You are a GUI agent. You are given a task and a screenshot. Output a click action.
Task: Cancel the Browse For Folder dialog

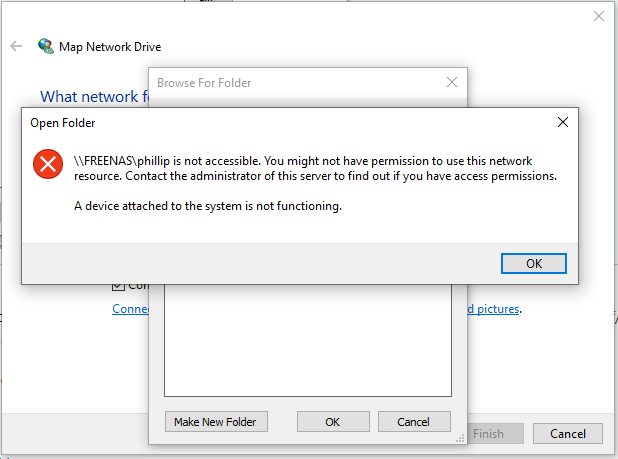pos(414,422)
